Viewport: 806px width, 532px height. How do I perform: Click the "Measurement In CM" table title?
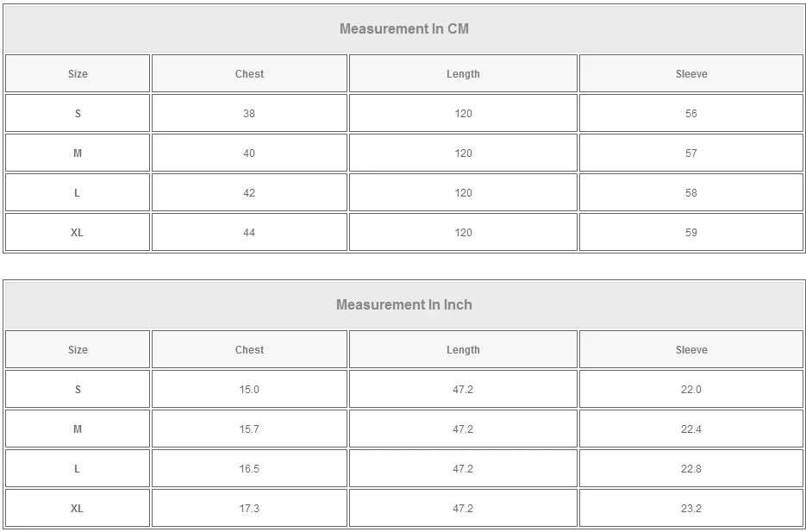(403, 28)
